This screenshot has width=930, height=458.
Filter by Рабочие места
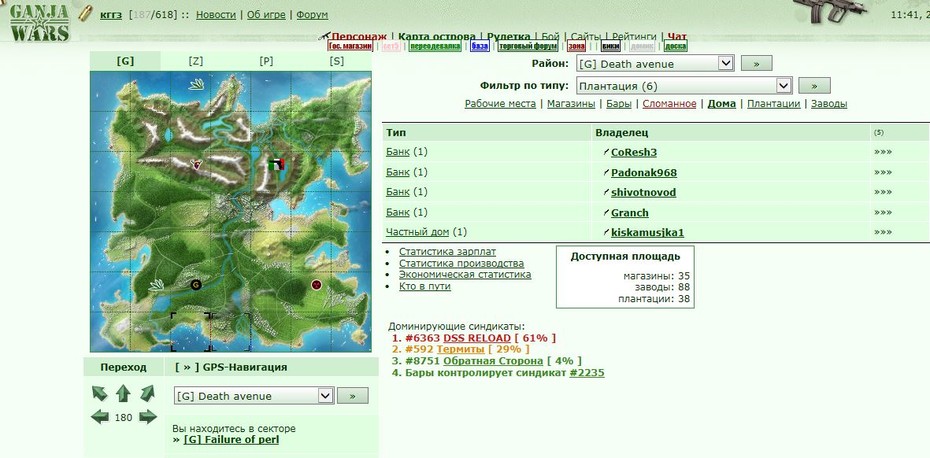(500, 104)
